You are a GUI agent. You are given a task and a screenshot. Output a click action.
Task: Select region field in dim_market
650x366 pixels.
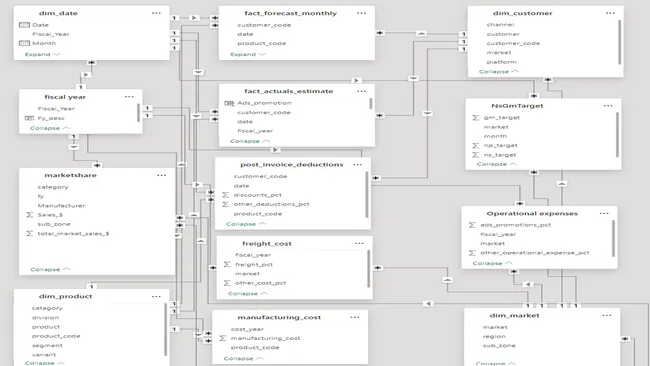coord(494,337)
